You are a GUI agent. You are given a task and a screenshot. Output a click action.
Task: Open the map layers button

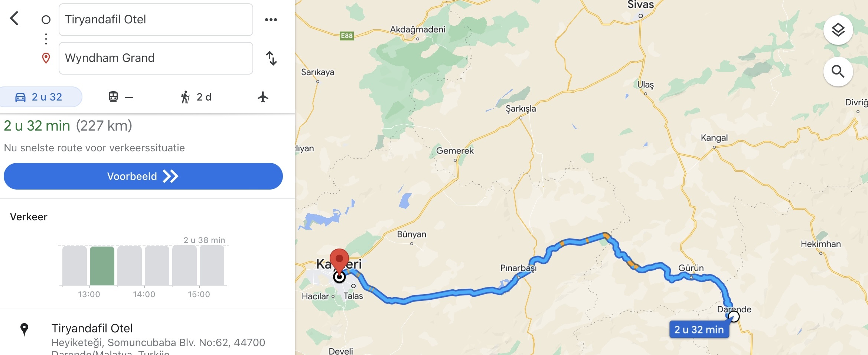(x=838, y=30)
